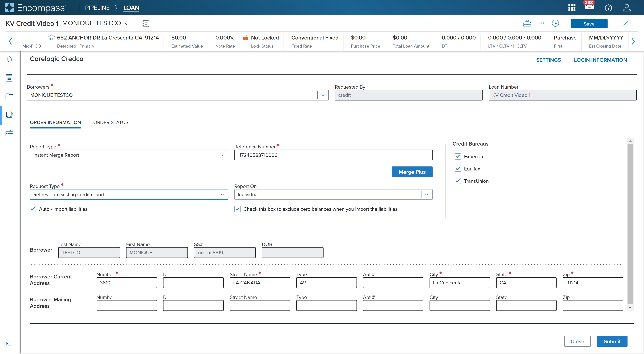This screenshot has width=644, height=354.
Task: Open the Request Type dropdown
Action: pos(129,194)
